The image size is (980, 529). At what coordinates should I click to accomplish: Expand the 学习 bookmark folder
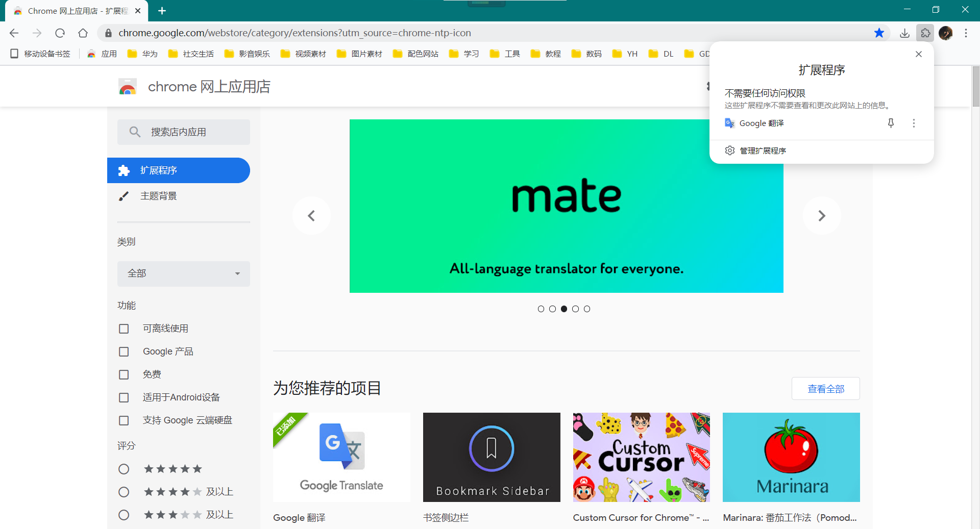(464, 54)
